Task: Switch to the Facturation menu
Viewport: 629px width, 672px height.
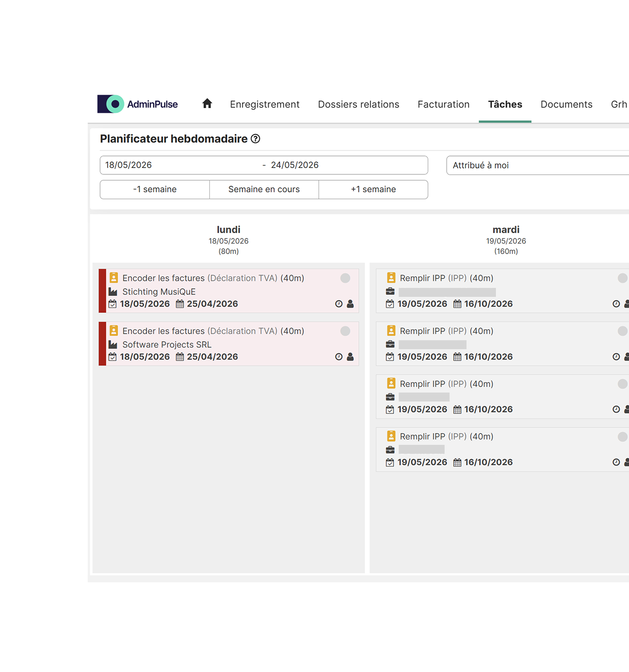Action: coord(444,104)
